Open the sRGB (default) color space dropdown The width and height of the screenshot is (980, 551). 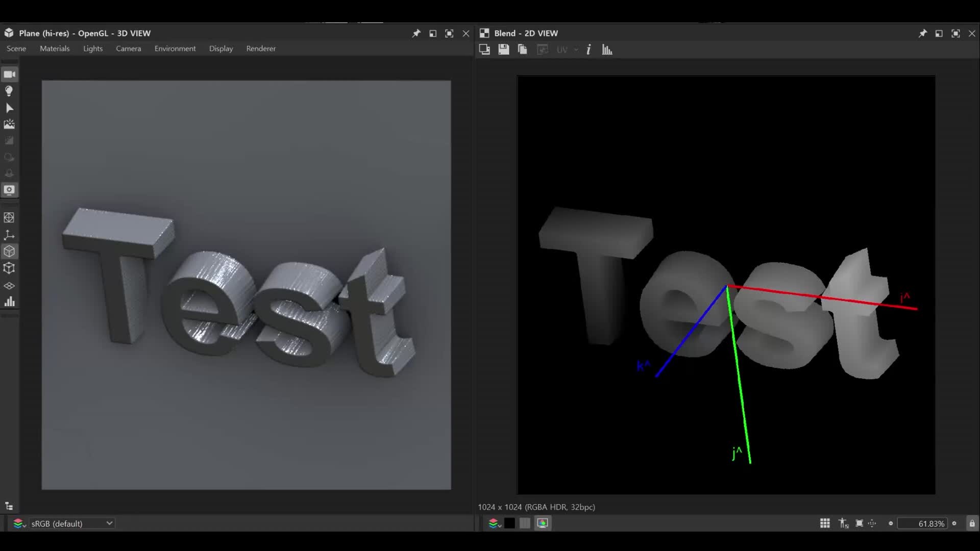click(71, 523)
